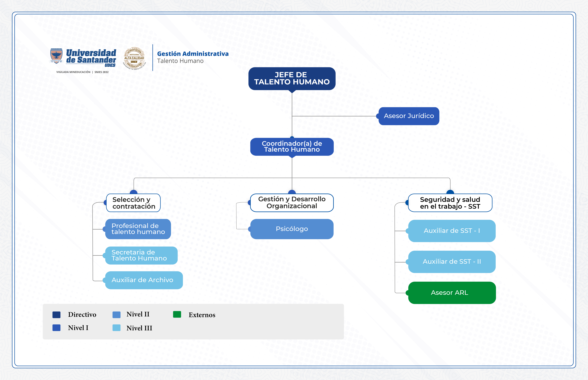Image resolution: width=588 pixels, height=380 pixels.
Task: Click the Auxiliar de Archivo node
Action: click(x=144, y=280)
